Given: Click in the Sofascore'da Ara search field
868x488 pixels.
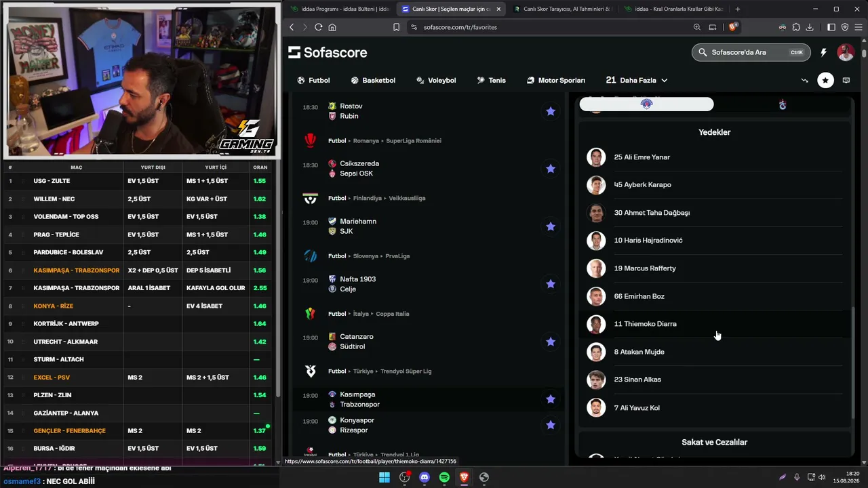Looking at the screenshot, I should [751, 52].
